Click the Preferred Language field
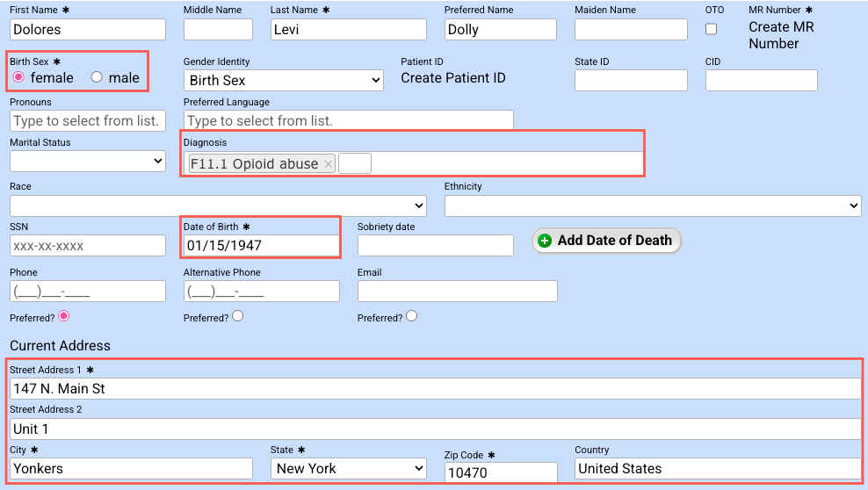 (348, 120)
